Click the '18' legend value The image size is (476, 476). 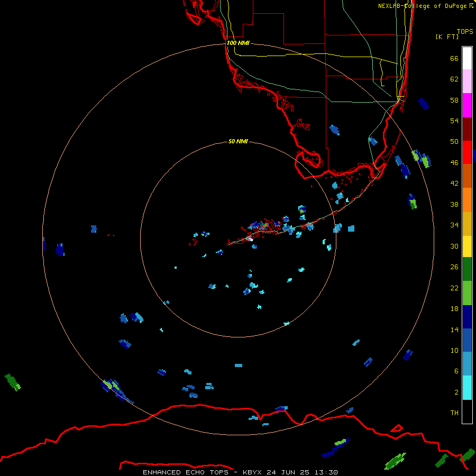(x=454, y=309)
